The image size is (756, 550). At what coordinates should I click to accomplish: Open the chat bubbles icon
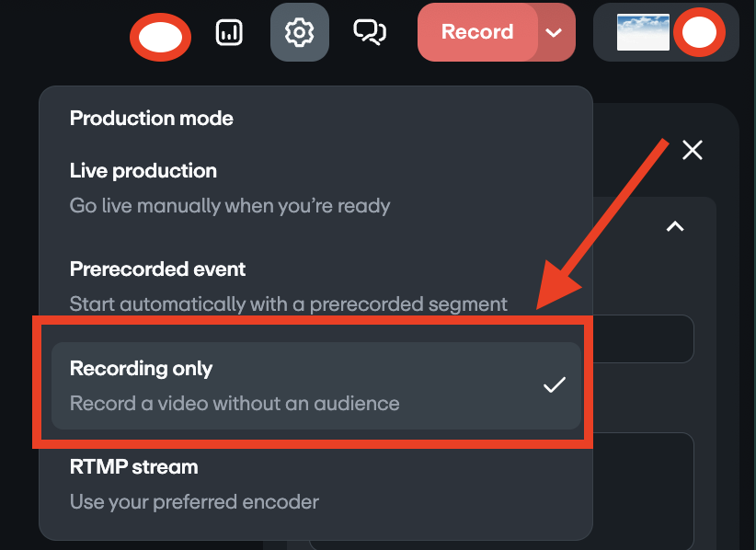click(x=370, y=32)
